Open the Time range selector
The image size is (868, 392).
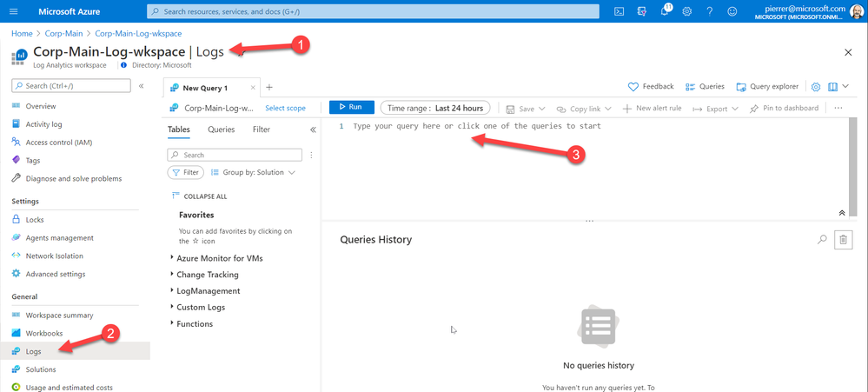pyautogui.click(x=435, y=108)
